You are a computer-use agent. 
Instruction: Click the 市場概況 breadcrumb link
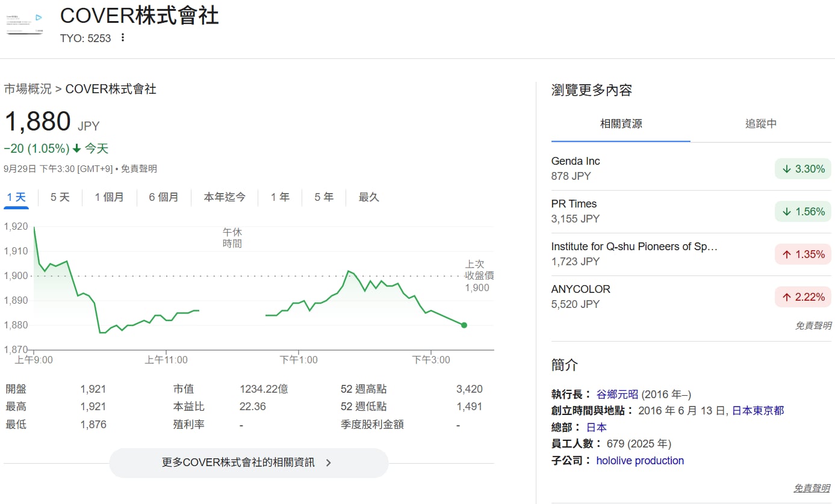pyautogui.click(x=28, y=89)
